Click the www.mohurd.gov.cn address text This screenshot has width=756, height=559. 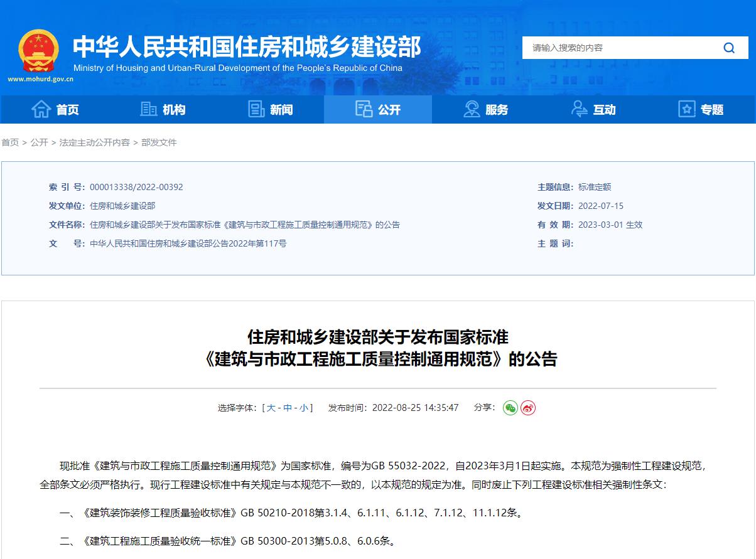(41, 79)
